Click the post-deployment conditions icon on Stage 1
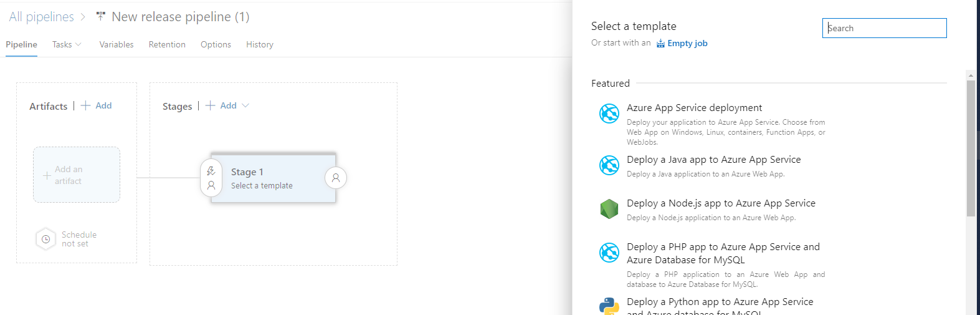The height and width of the screenshot is (315, 980). 336,178
